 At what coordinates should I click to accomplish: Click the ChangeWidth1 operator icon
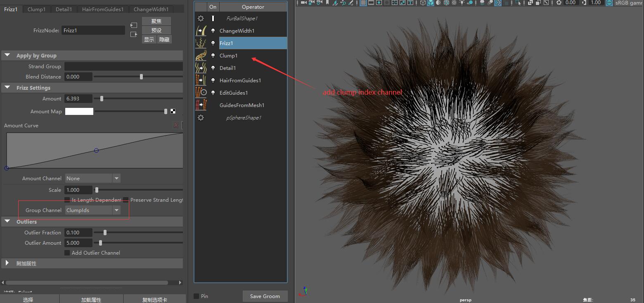pos(201,31)
